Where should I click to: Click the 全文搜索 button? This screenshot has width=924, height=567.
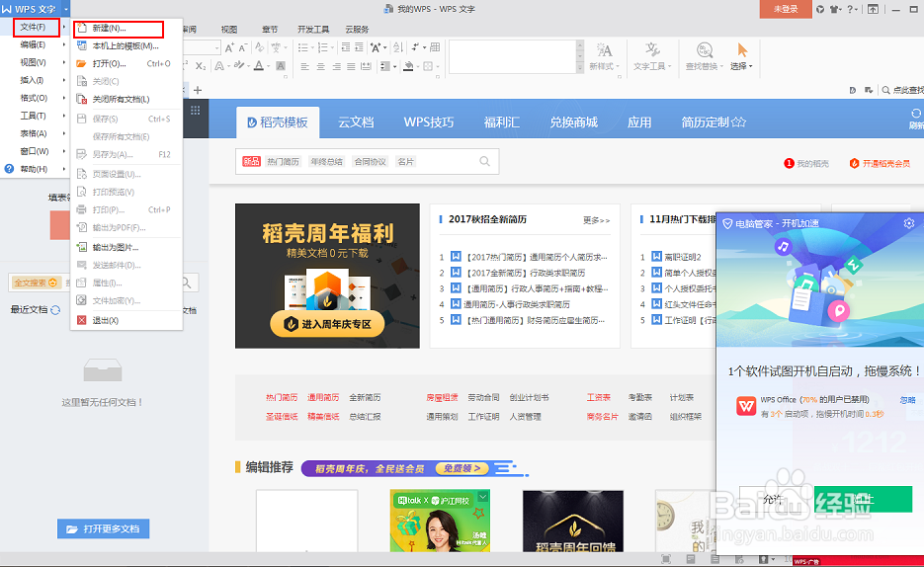(x=35, y=283)
